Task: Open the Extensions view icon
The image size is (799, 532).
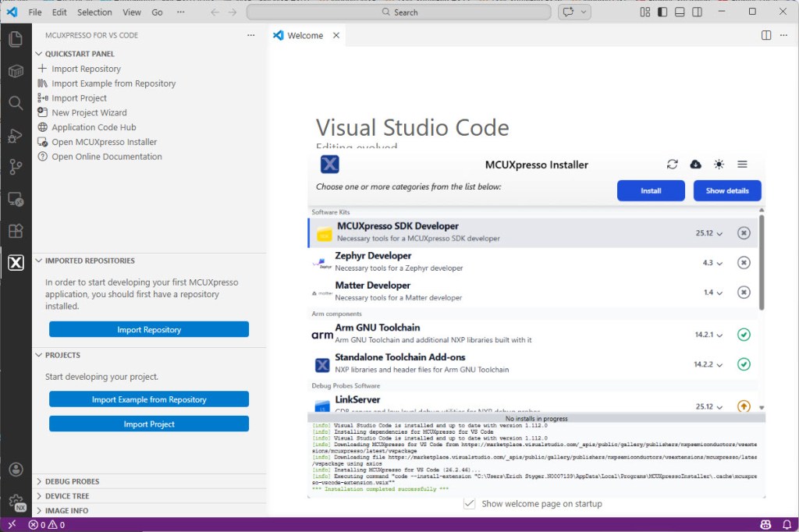Action: [x=16, y=231]
